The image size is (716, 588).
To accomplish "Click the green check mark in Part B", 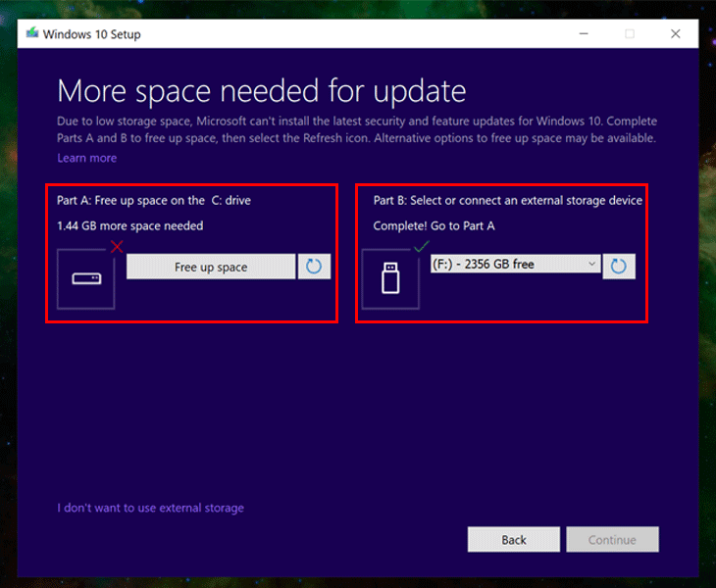I will 422,247.
